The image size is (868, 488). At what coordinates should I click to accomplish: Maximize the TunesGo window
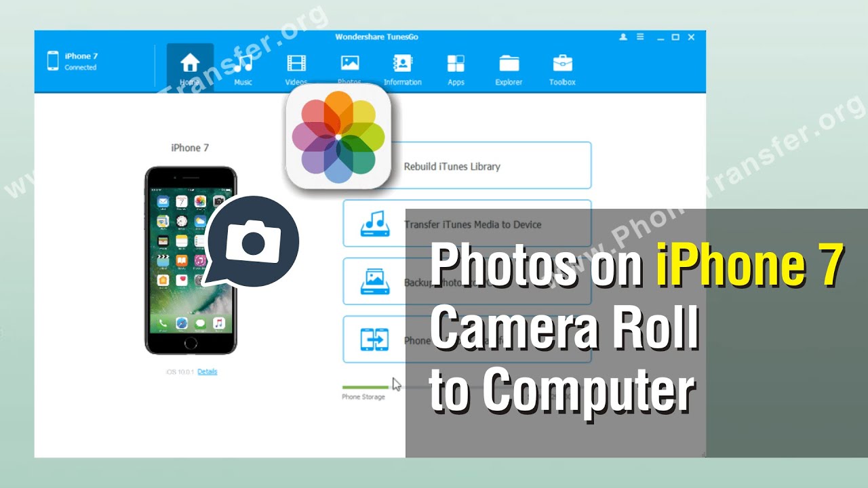pyautogui.click(x=675, y=37)
